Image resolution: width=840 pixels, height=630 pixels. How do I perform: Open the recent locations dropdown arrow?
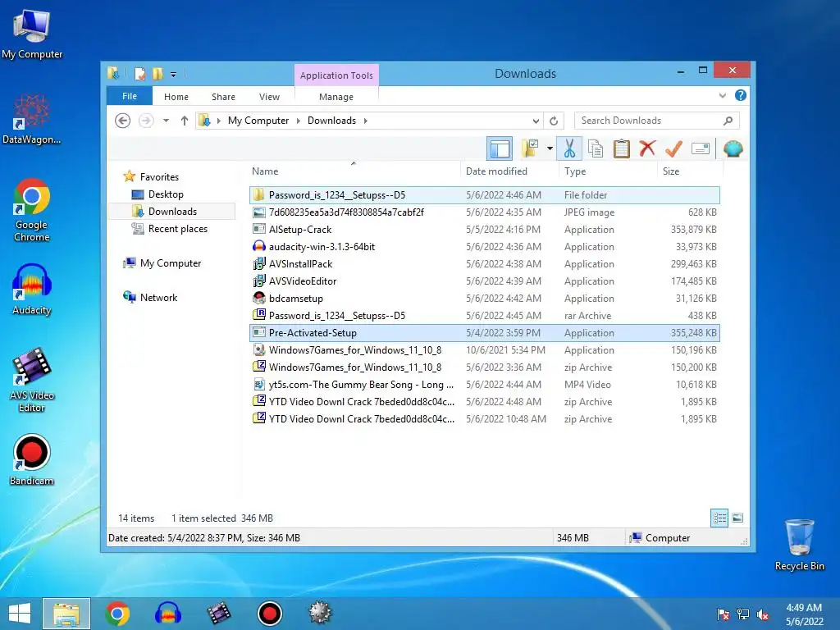tap(166, 121)
